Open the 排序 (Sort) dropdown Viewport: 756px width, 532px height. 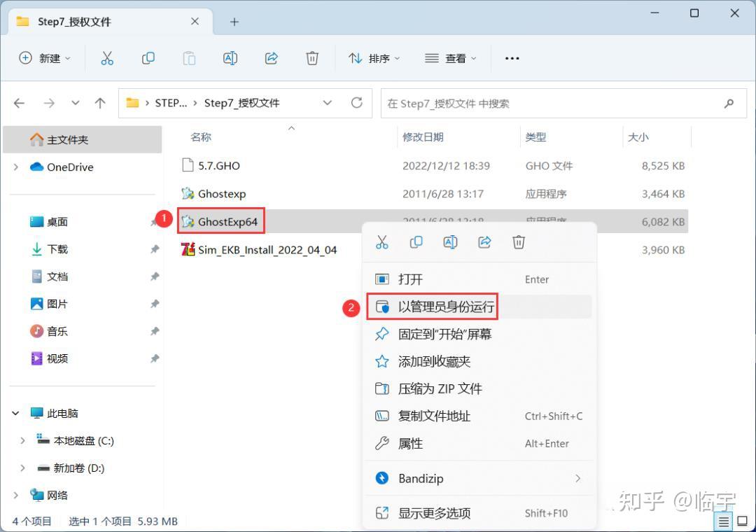pyautogui.click(x=374, y=58)
